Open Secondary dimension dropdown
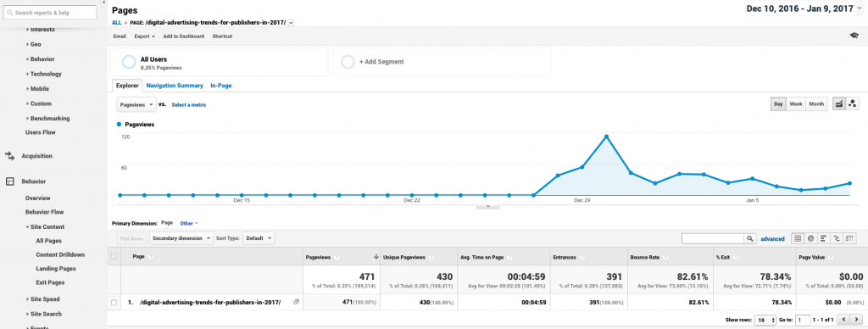 pyautogui.click(x=181, y=238)
